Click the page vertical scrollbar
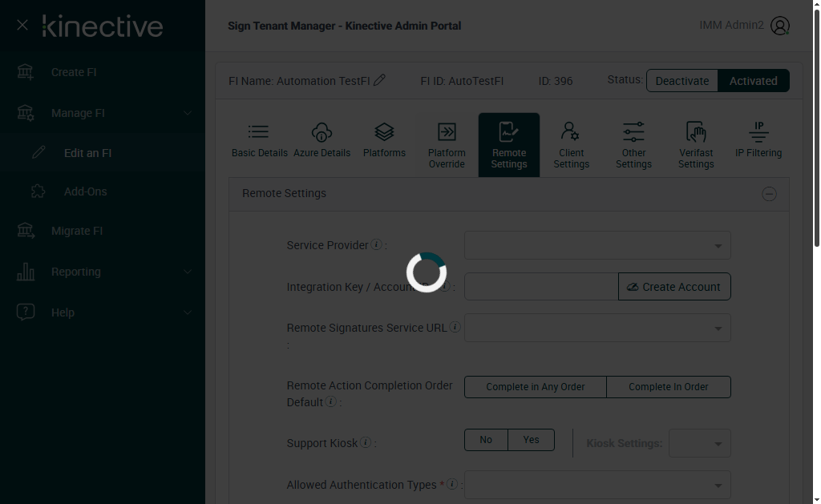The height and width of the screenshot is (504, 821). [816, 127]
